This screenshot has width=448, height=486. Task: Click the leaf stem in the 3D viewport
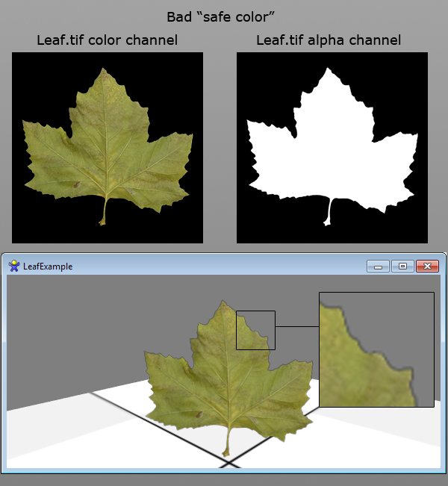tap(227, 442)
